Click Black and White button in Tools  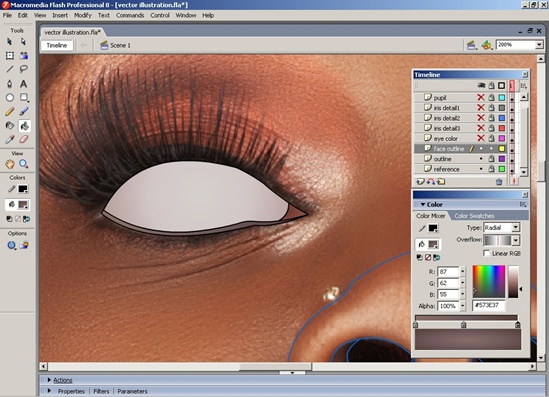9,219
